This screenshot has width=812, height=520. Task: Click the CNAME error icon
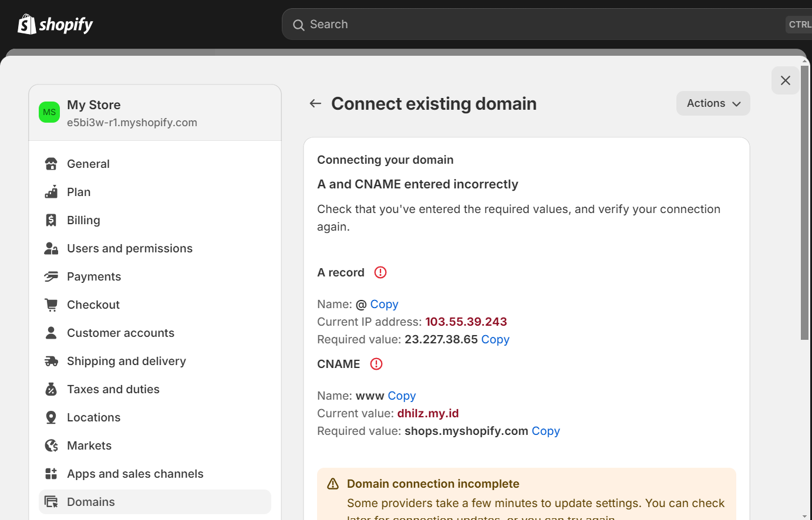tap(376, 364)
